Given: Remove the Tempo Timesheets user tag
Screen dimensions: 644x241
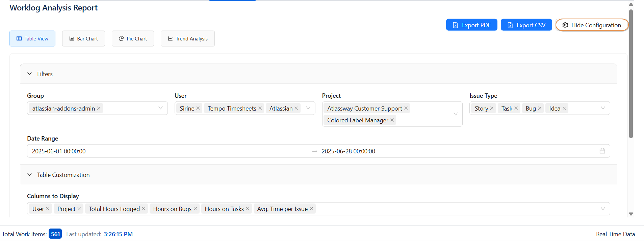Looking at the screenshot, I should point(260,108).
